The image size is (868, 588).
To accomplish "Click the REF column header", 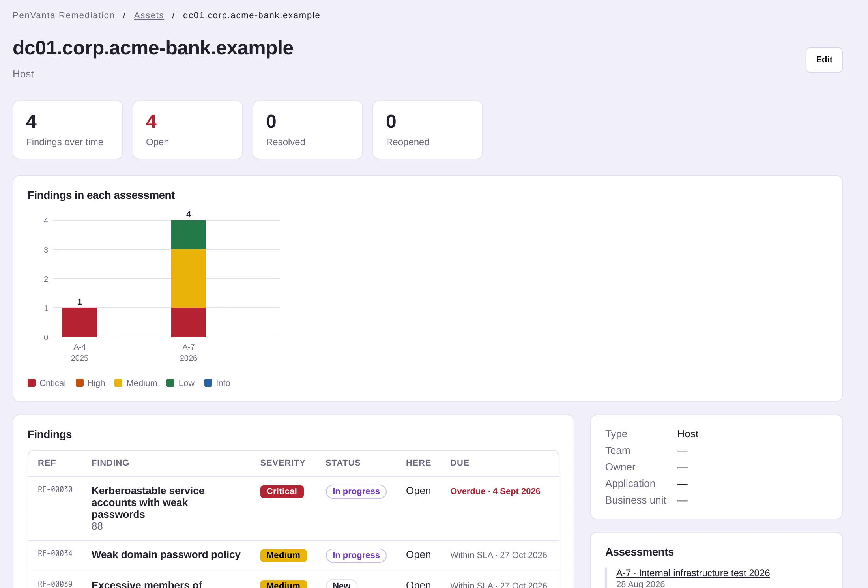I will tap(47, 463).
